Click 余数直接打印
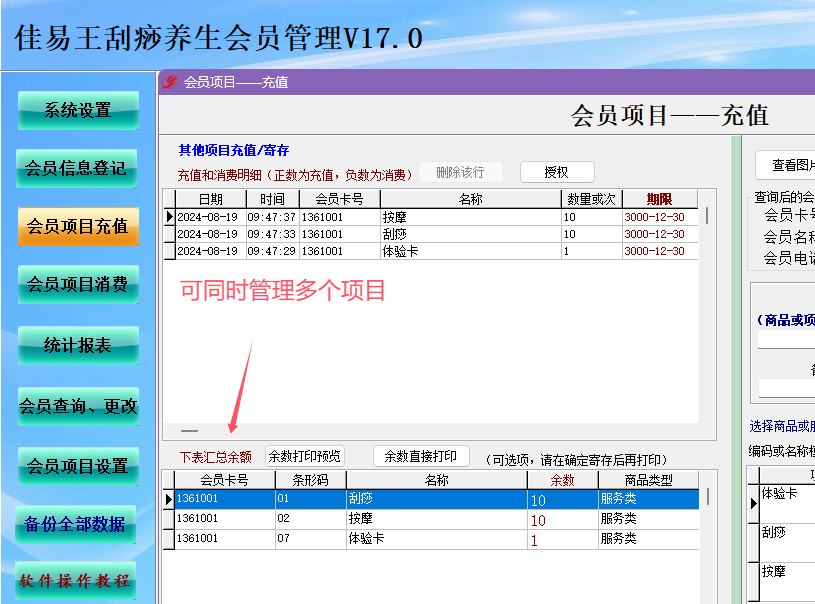The image size is (815, 604). coord(421,456)
